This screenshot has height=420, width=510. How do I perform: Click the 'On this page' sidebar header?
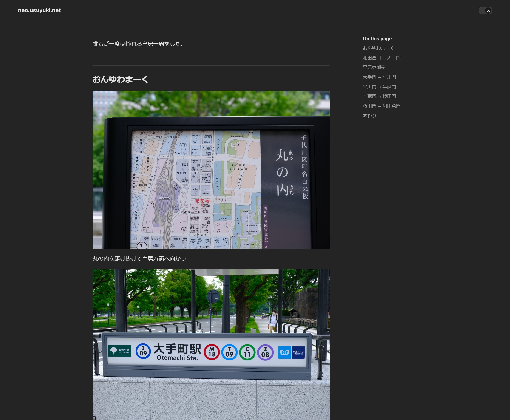coord(377,38)
